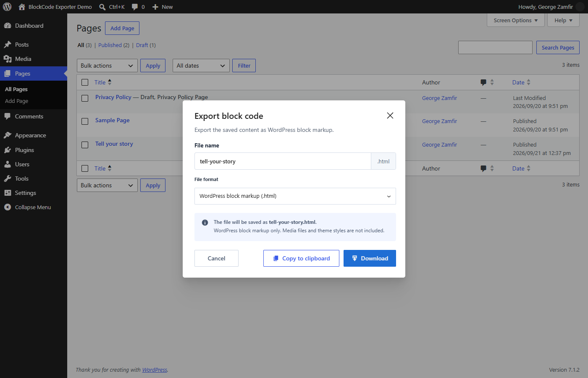
Task: Click the Posts pin icon
Action: (x=8, y=45)
